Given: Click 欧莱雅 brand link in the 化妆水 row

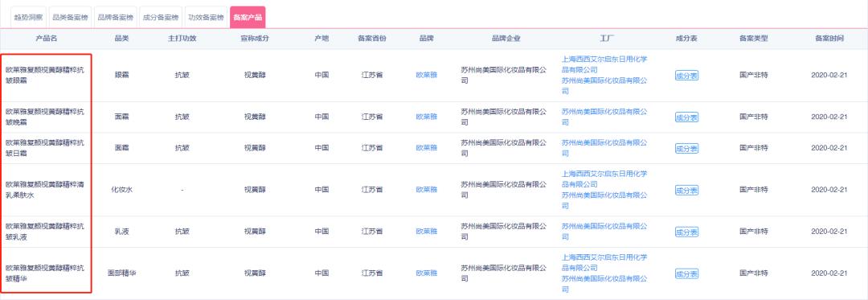Looking at the screenshot, I should (x=426, y=189).
